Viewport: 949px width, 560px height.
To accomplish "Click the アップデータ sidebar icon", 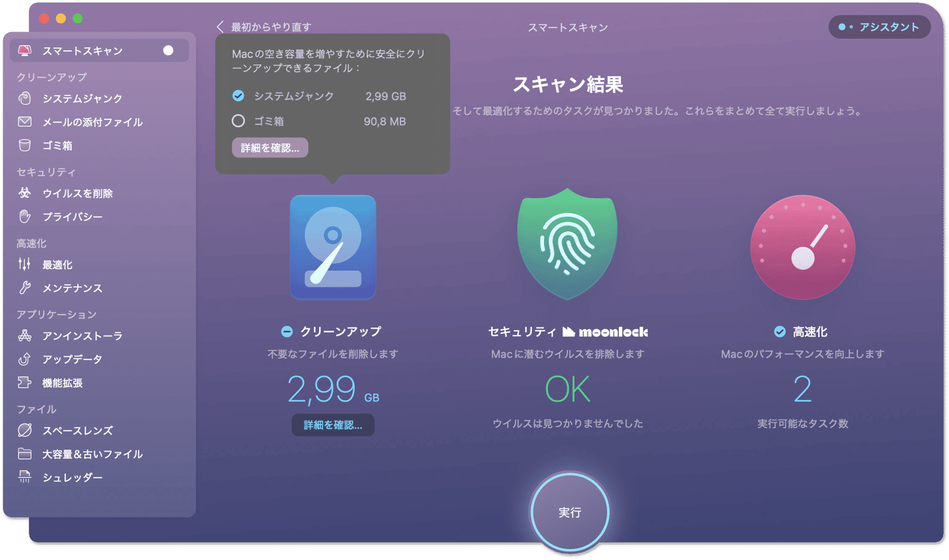I will 24,359.
